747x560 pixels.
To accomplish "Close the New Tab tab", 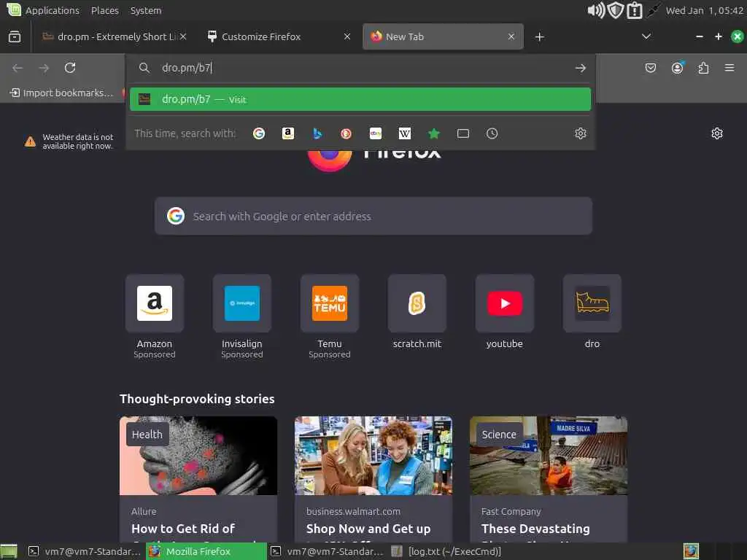I will point(511,36).
